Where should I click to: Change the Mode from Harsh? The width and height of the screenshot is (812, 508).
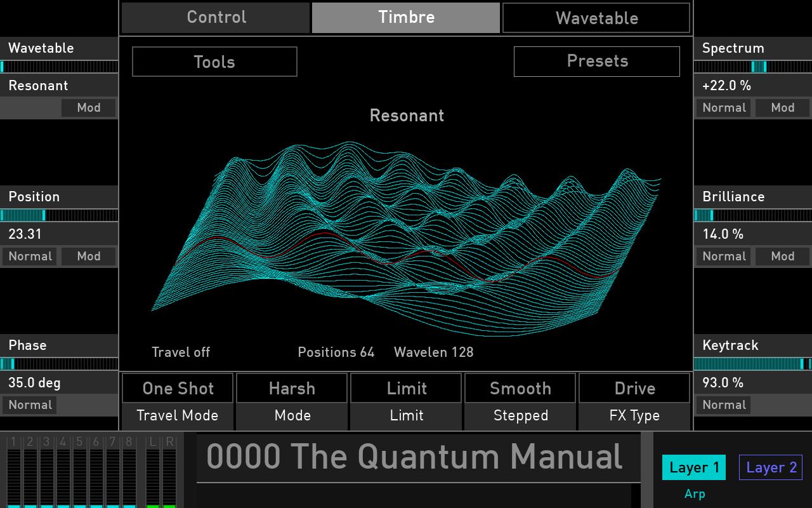pos(292,388)
